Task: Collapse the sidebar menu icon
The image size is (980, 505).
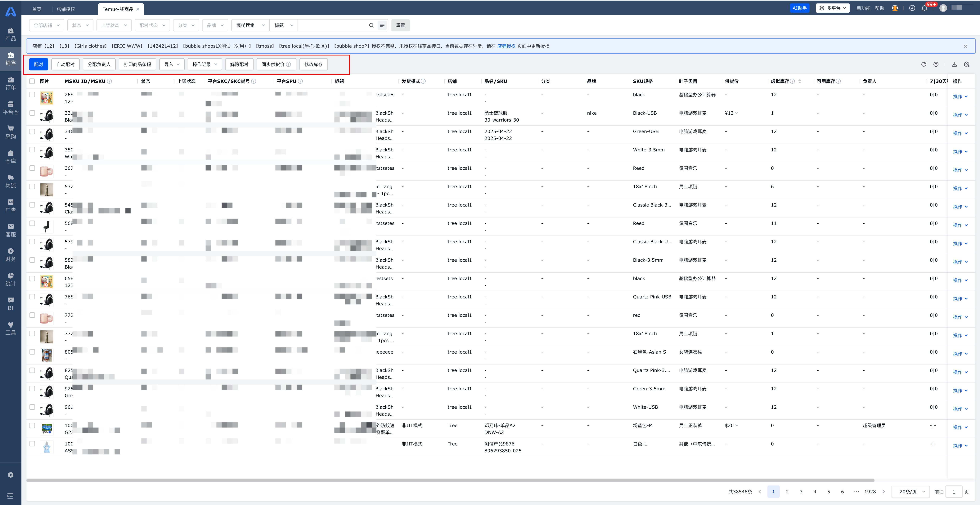Action: click(x=11, y=496)
